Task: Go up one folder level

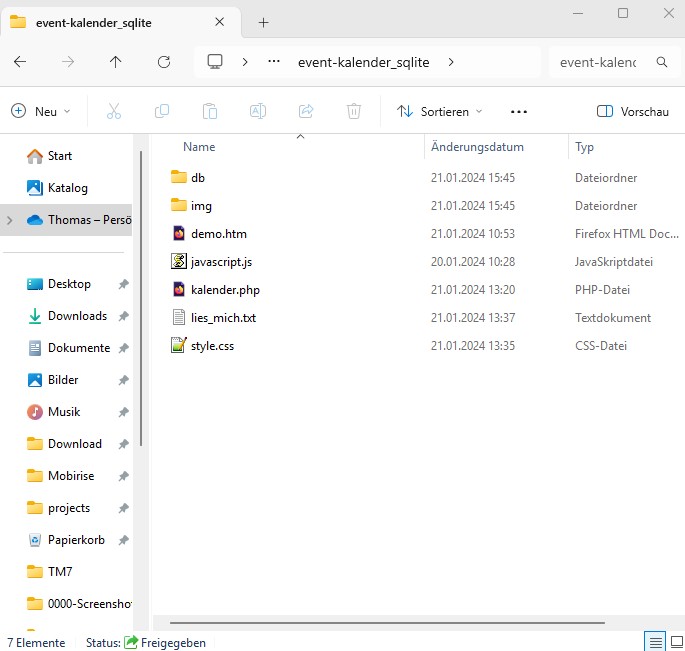Action: (116, 62)
